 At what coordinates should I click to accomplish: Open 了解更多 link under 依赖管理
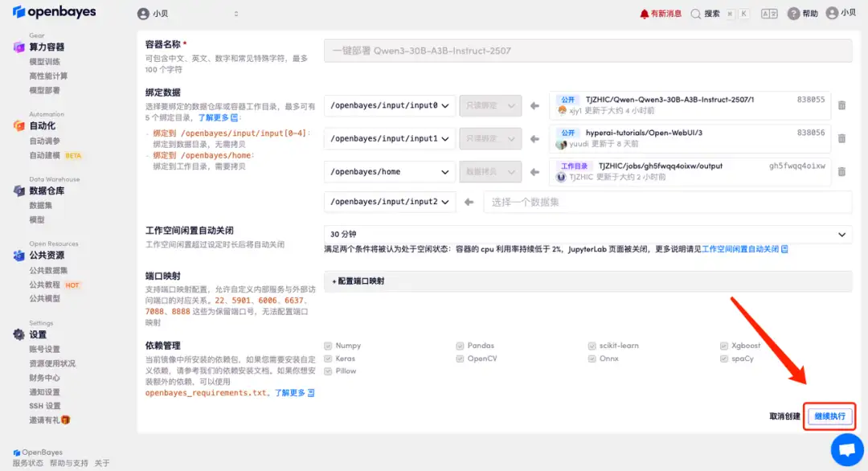point(294,392)
